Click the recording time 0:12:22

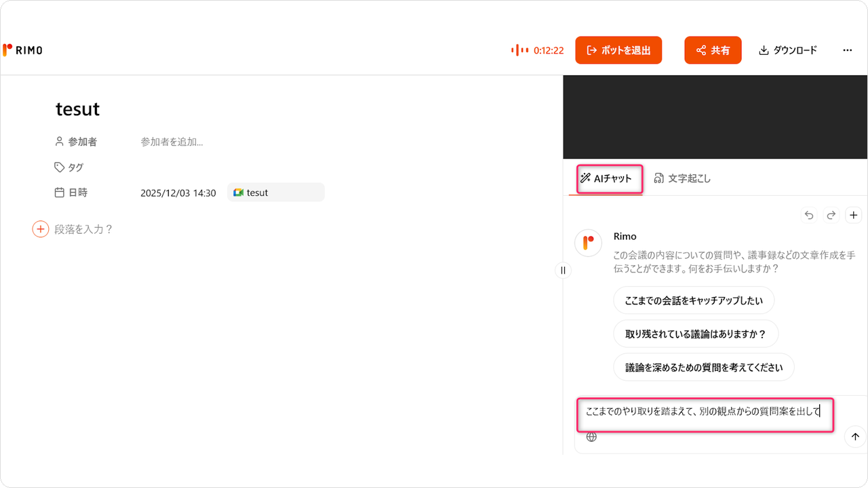click(x=549, y=50)
